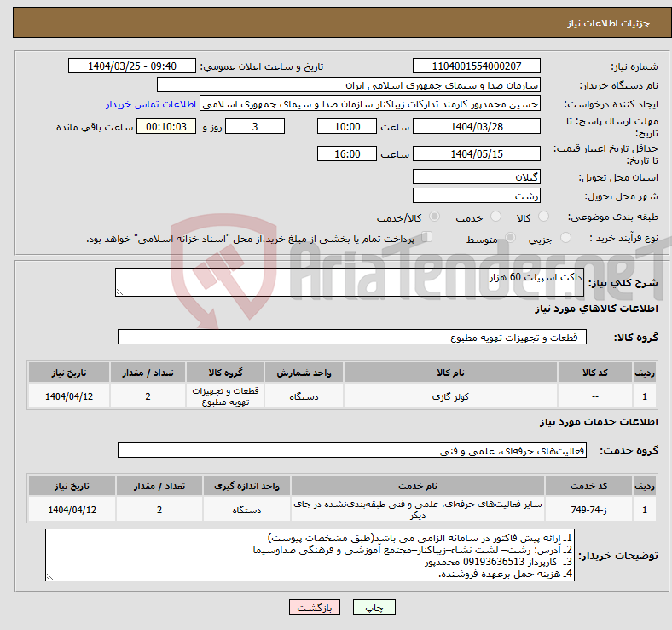672x630 pixels.
Task: Click the goods row unit دستگاه cell
Action: point(304,396)
